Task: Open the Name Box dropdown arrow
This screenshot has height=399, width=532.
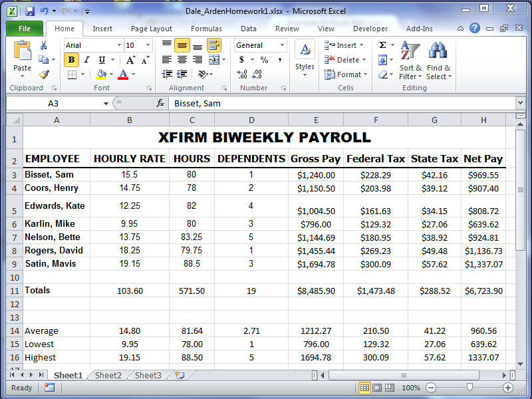Action: (x=106, y=104)
